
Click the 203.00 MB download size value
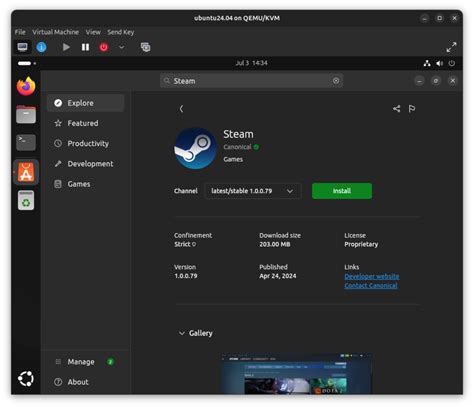[x=275, y=244]
